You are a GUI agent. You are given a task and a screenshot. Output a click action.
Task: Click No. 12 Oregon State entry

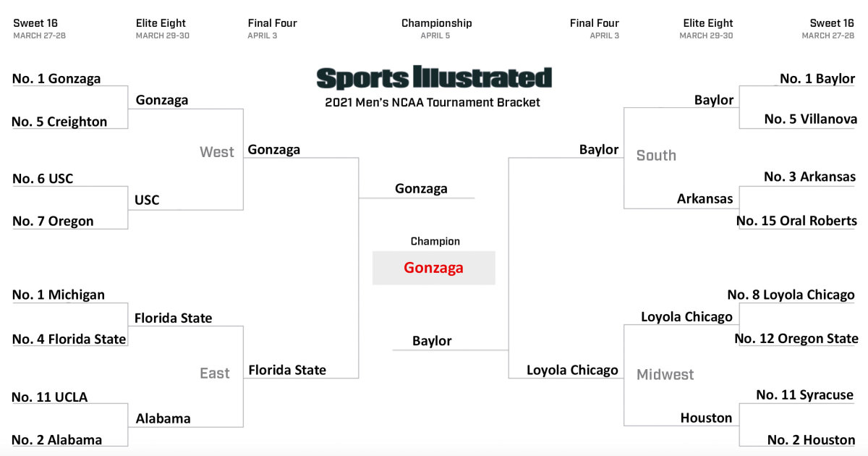click(x=796, y=338)
